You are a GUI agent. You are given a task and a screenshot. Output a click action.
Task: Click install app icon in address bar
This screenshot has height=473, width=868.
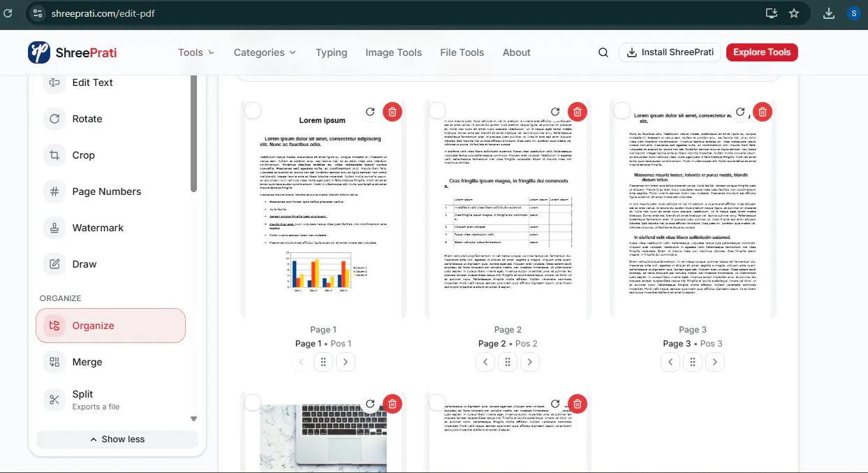[771, 13]
